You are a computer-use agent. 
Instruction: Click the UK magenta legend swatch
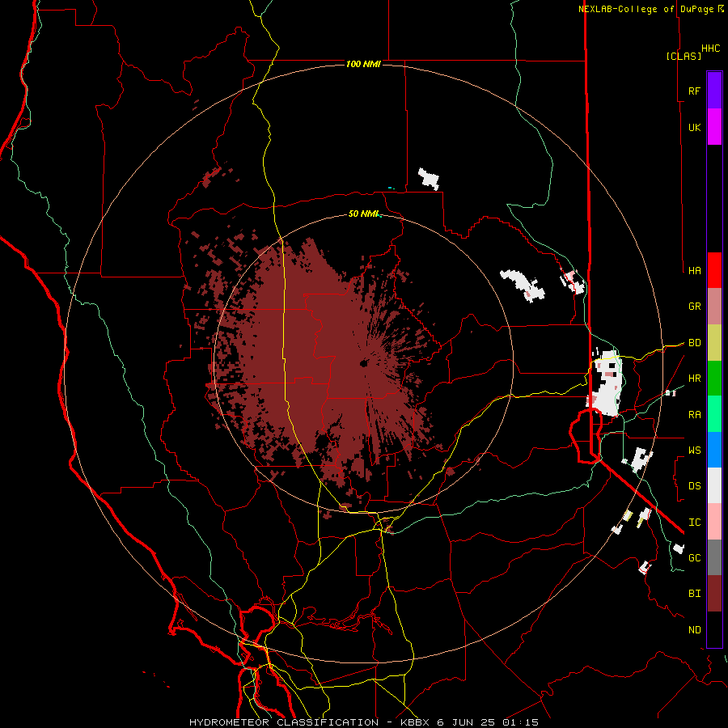tap(714, 127)
